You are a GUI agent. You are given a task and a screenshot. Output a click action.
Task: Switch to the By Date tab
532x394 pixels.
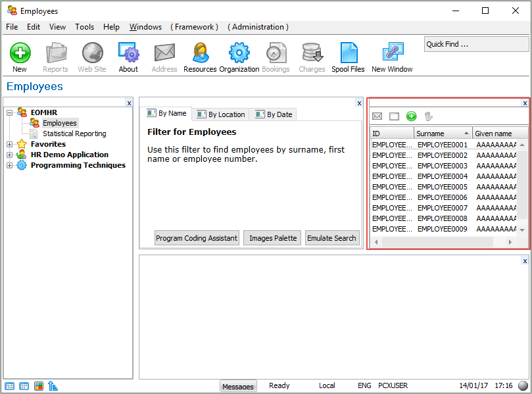[273, 114]
